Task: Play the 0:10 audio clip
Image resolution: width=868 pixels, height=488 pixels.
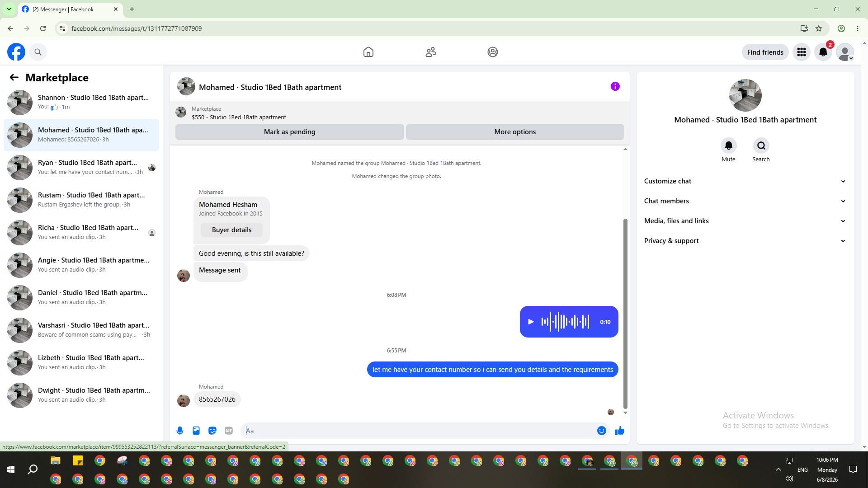Action: coord(531,322)
